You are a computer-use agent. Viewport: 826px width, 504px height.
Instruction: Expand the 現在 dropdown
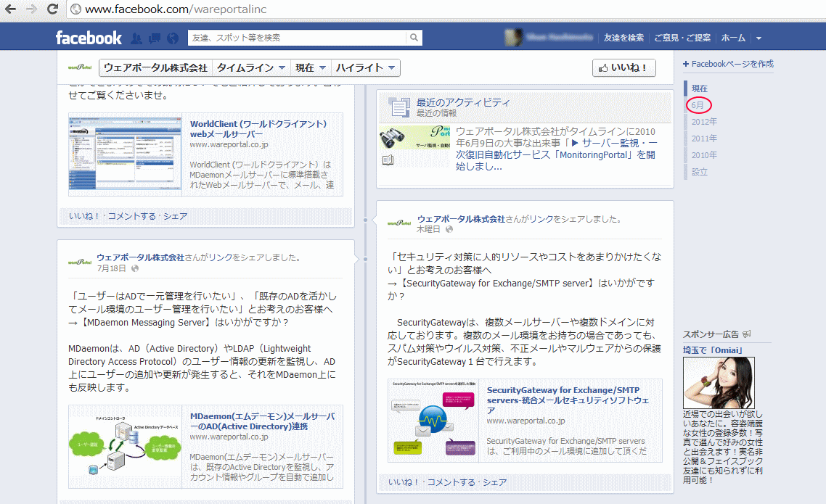[x=311, y=68]
